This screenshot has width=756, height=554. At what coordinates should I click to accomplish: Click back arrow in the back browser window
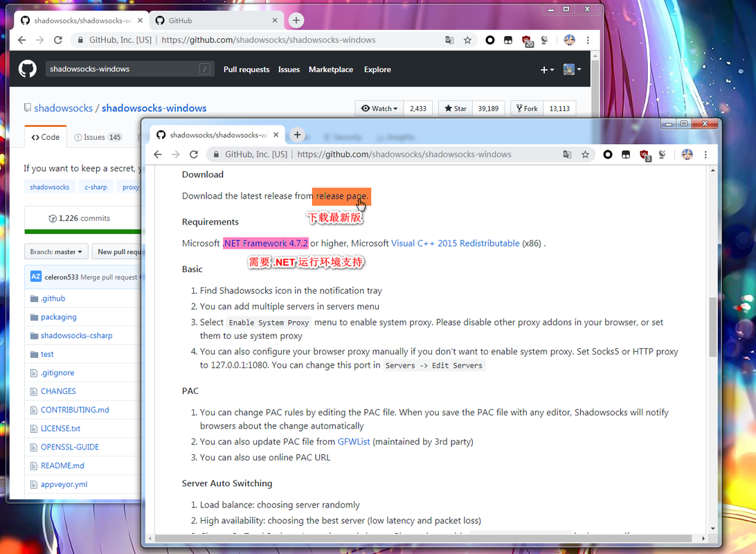(21, 40)
